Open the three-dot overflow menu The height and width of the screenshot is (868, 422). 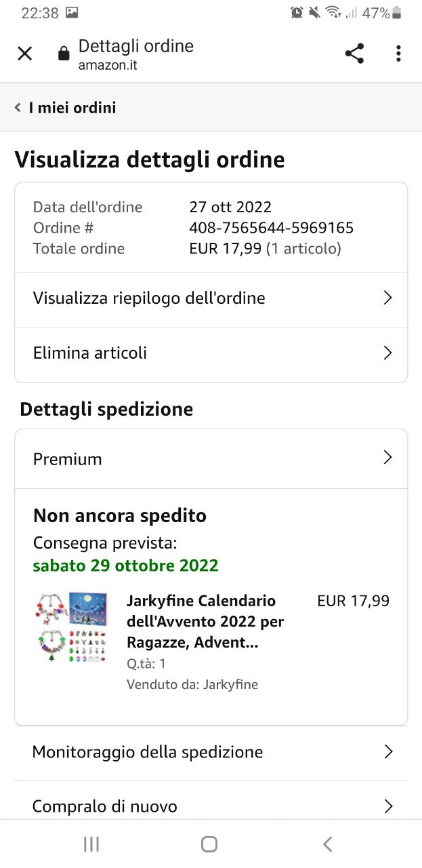pos(398,54)
